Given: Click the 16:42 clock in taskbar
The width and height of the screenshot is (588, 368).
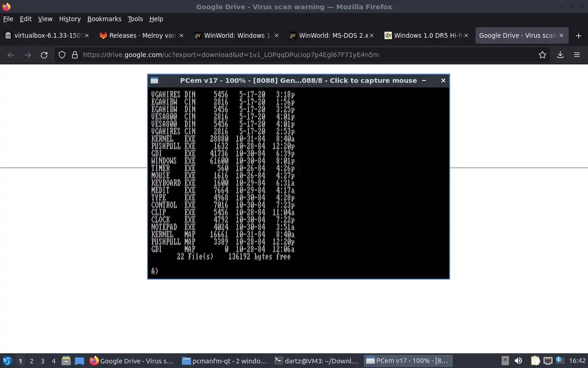Looking at the screenshot, I should point(577,361).
